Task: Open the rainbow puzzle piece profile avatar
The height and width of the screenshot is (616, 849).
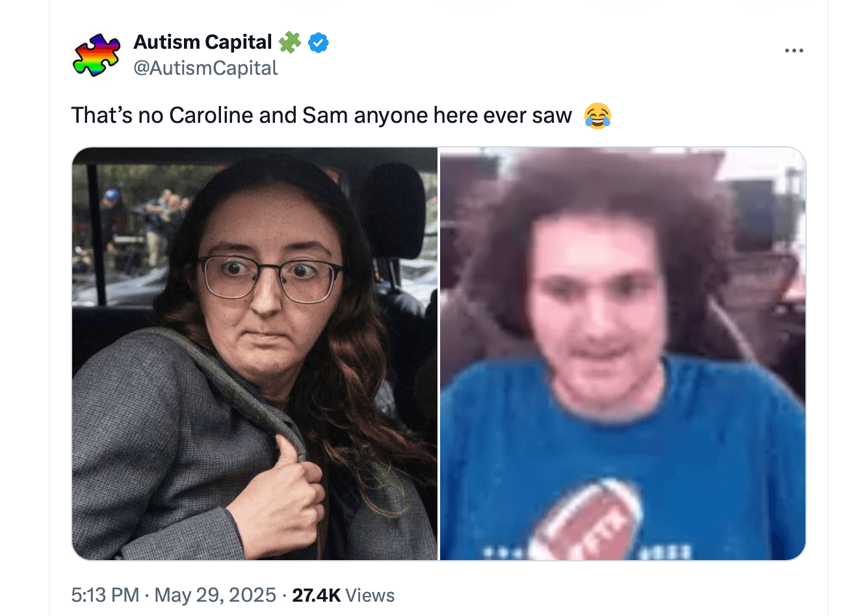Action: coord(97,55)
